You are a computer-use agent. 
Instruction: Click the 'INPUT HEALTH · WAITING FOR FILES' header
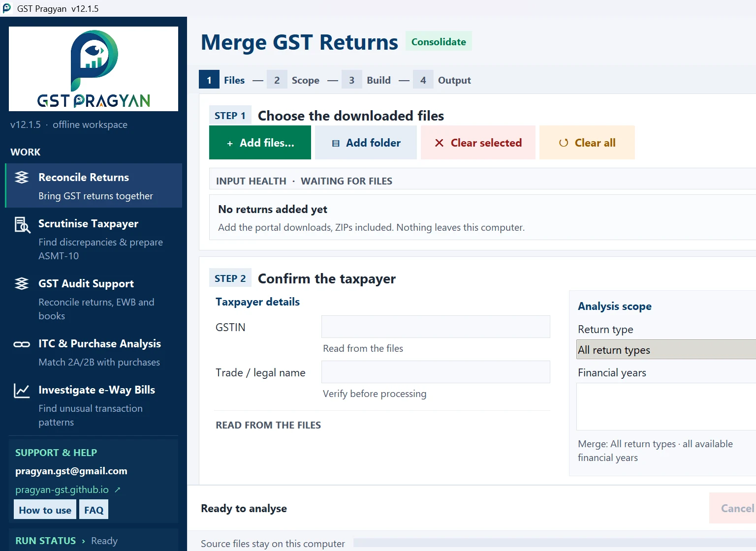pyautogui.click(x=304, y=181)
